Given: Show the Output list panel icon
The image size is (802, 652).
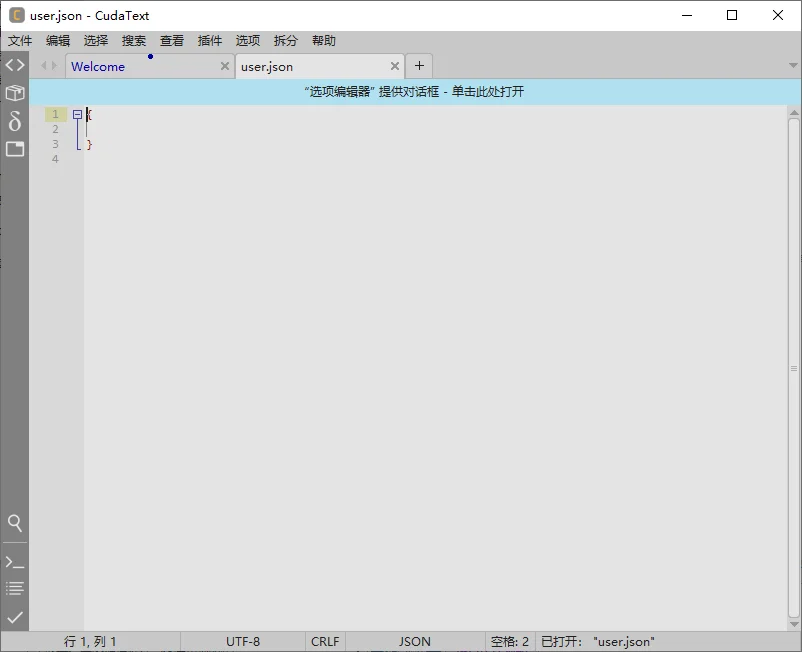Looking at the screenshot, I should tap(15, 588).
